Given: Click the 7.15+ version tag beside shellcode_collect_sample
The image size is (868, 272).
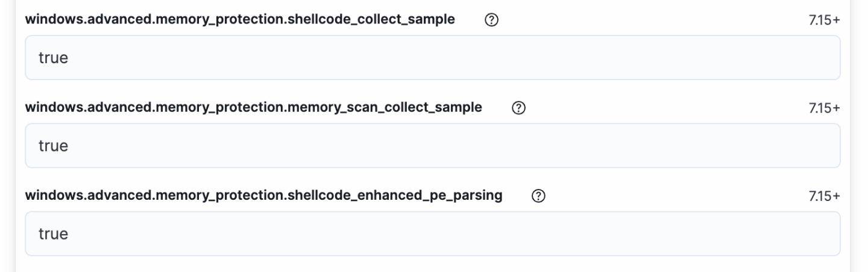Looking at the screenshot, I should click(x=824, y=20).
